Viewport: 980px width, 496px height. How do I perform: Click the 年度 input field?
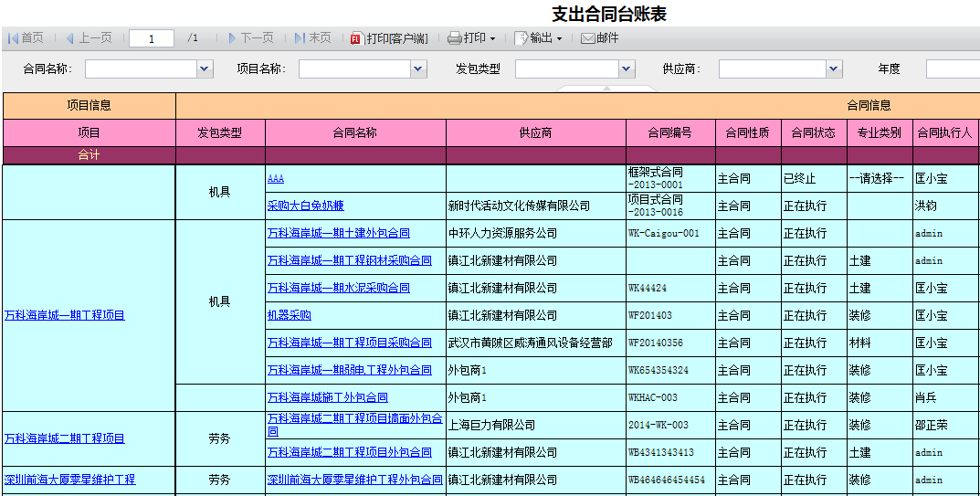[953, 69]
